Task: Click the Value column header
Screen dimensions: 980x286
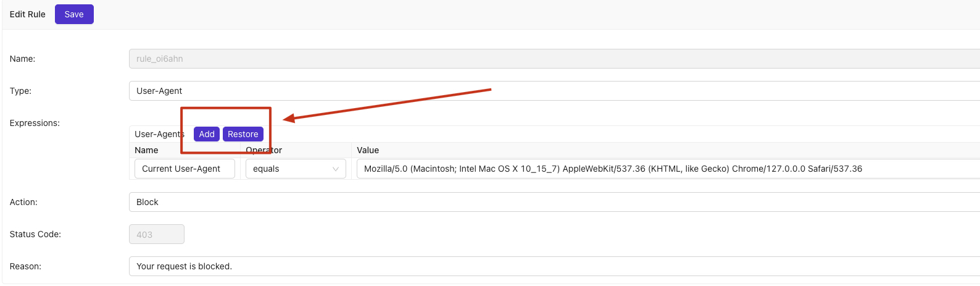Action: tap(368, 150)
